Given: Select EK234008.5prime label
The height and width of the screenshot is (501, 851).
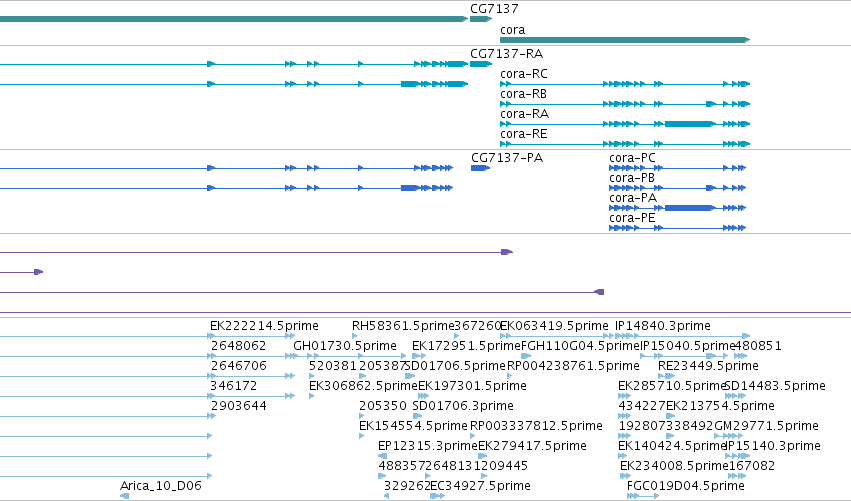Looking at the screenshot, I should pos(674,467).
